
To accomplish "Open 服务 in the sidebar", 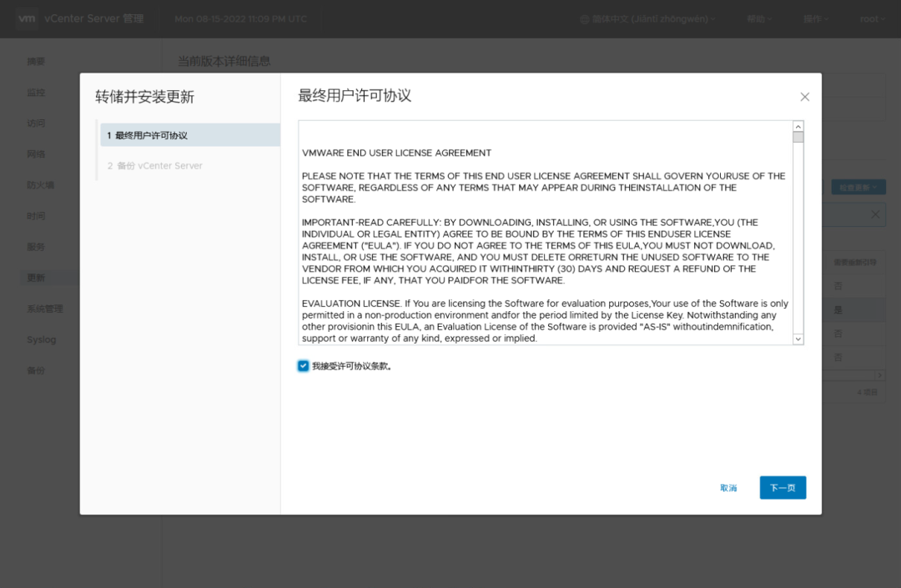I will tap(36, 247).
